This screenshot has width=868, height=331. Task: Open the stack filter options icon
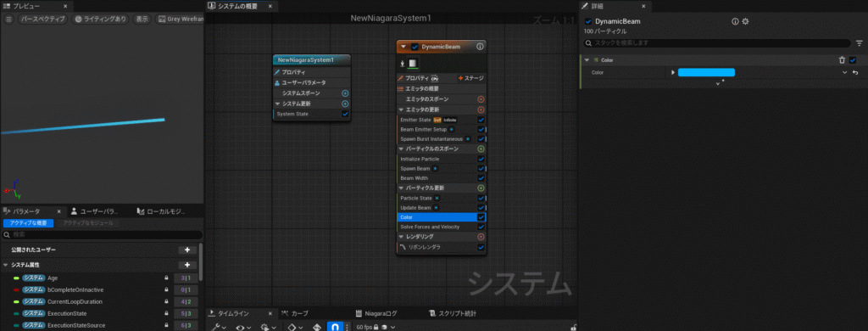[860, 42]
